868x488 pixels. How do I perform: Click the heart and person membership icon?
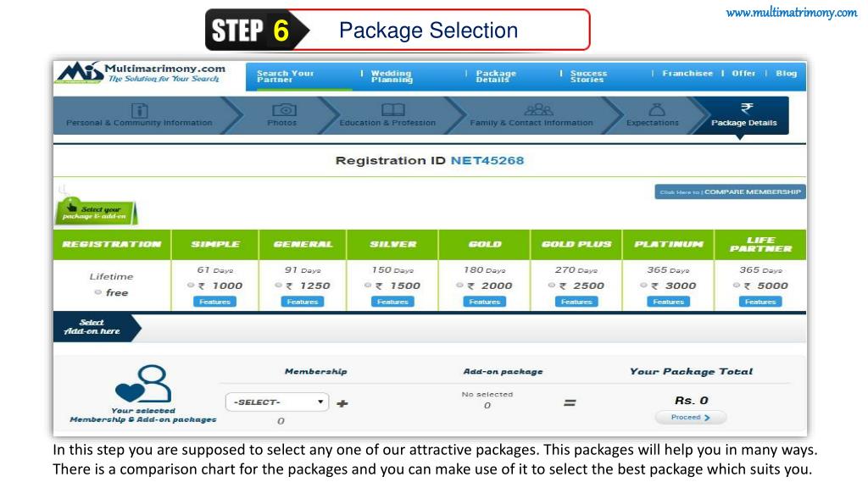pyautogui.click(x=143, y=384)
